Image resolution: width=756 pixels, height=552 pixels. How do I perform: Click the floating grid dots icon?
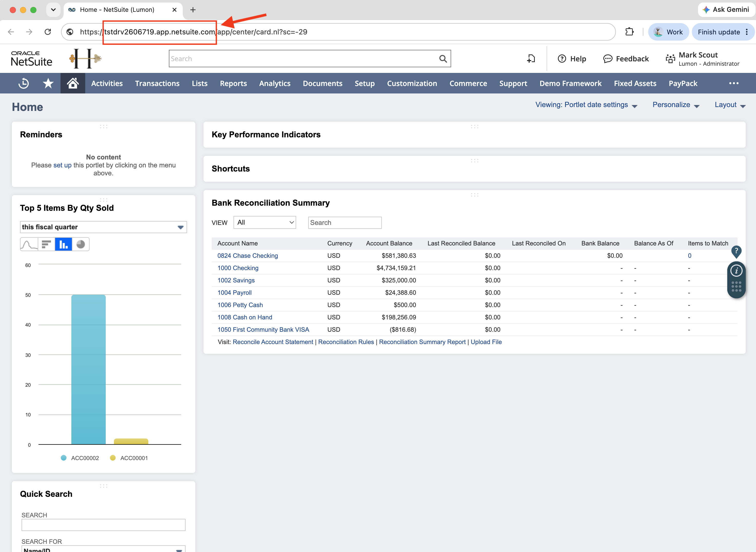pyautogui.click(x=736, y=287)
